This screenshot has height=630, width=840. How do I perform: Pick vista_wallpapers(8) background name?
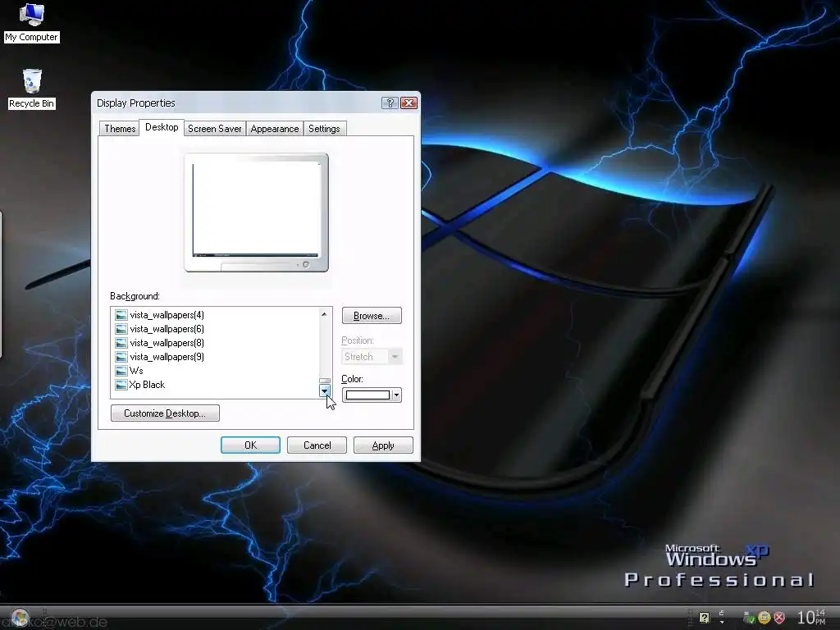(x=167, y=343)
